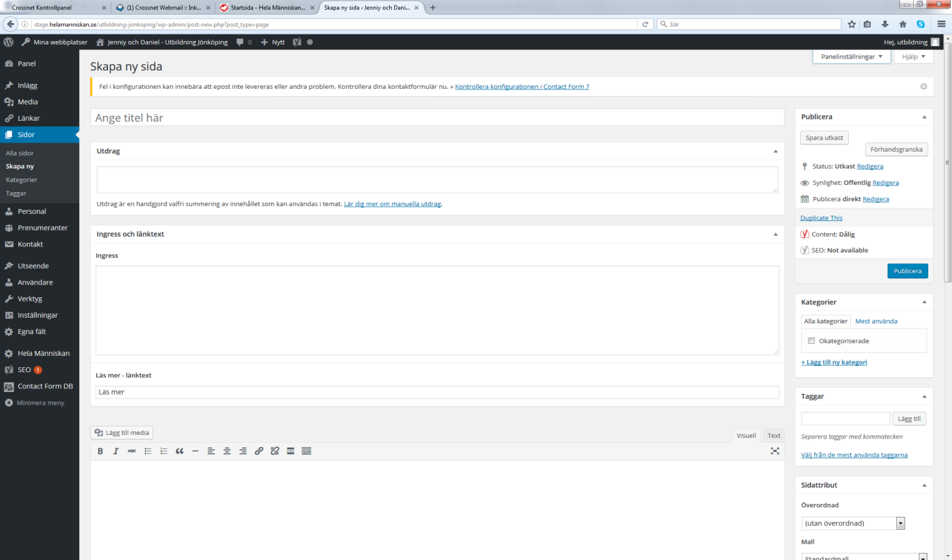Open the Firefox downloads arrow
This screenshot has width=952, height=560.
click(x=886, y=24)
